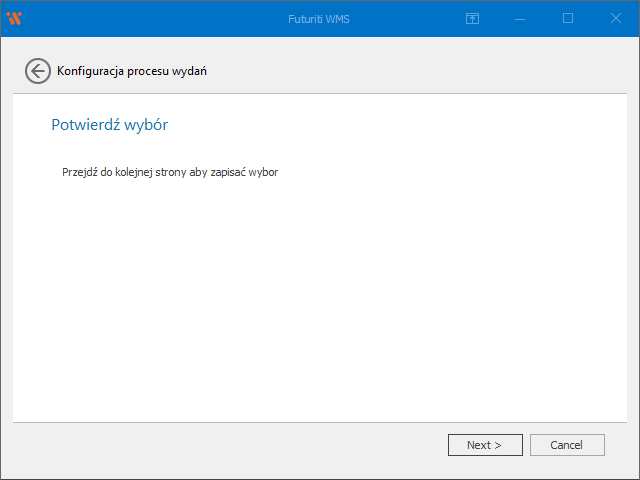Cancel the wizard with the Cancel button
640x480 pixels.
click(567, 445)
